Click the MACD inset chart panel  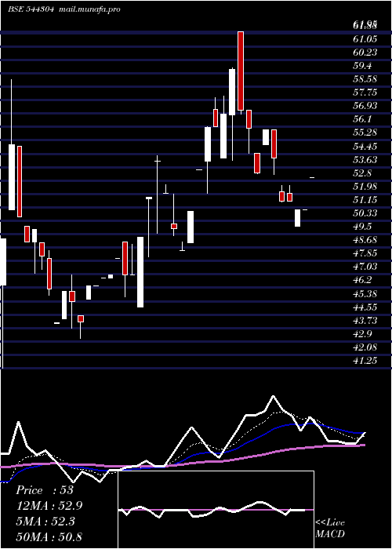[216, 510]
